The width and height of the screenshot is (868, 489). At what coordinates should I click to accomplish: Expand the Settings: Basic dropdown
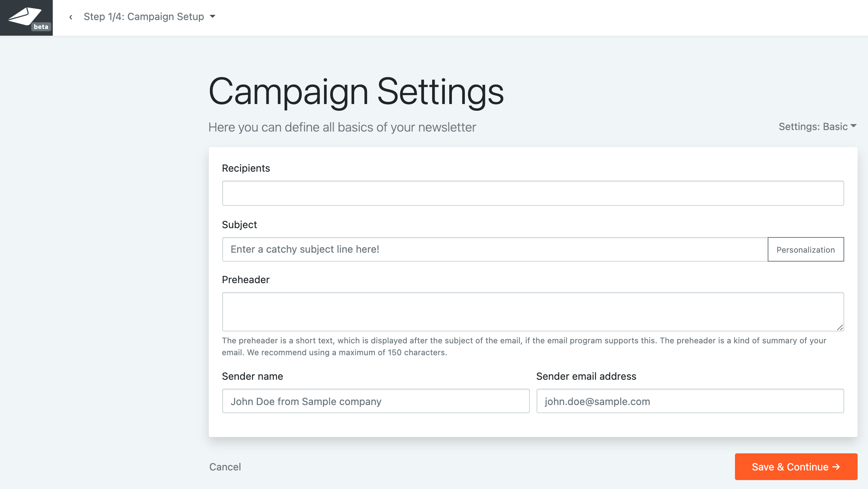pos(813,127)
